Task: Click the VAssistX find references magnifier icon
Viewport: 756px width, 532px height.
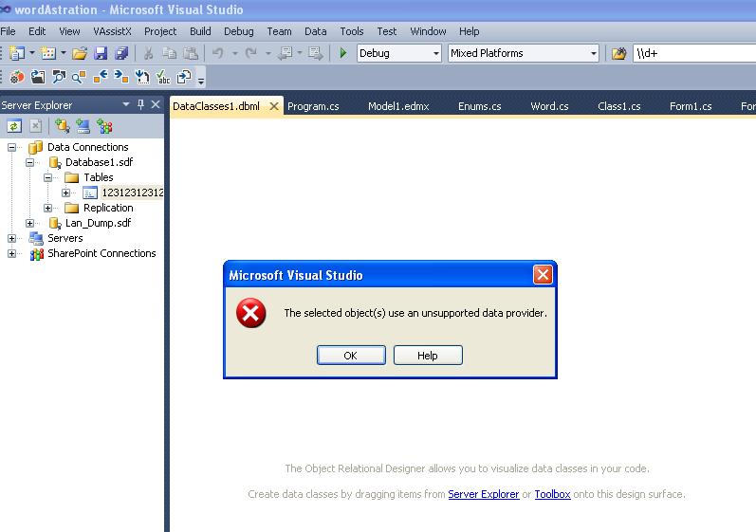Action: pos(79,77)
